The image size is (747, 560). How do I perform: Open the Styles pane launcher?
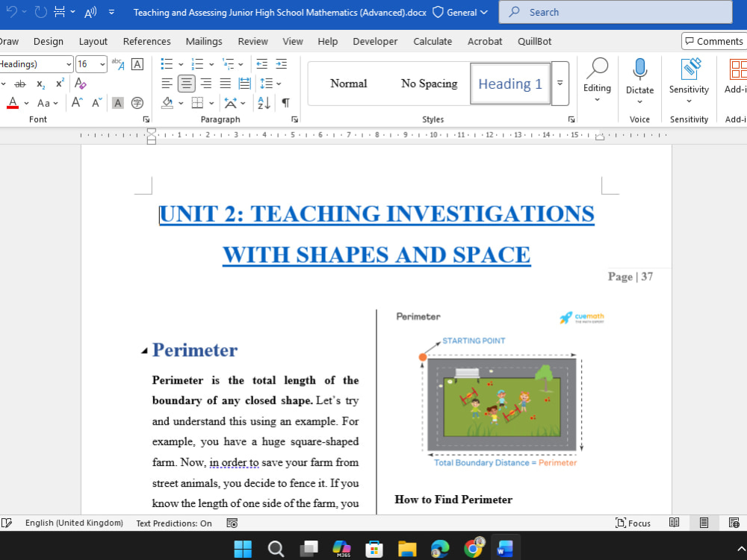coord(571,119)
